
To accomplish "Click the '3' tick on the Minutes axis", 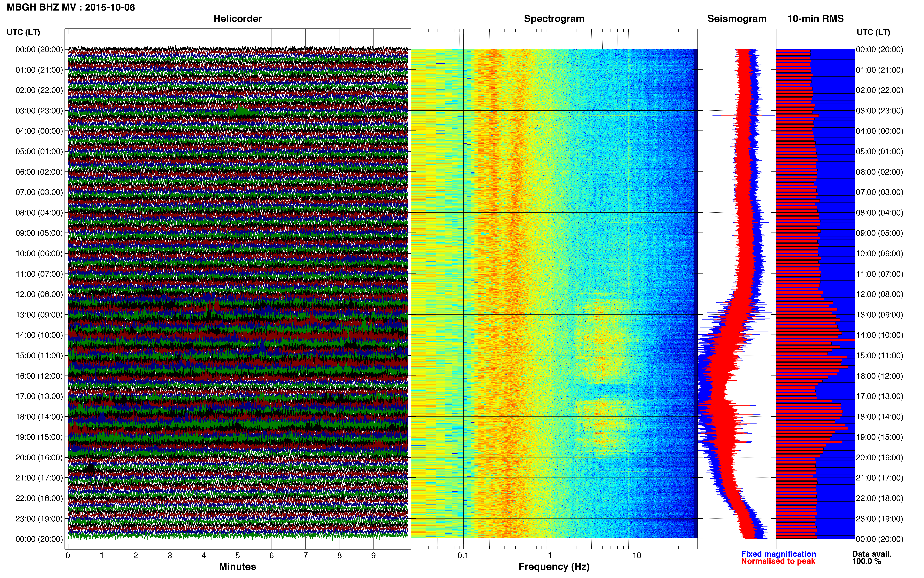I will (170, 555).
